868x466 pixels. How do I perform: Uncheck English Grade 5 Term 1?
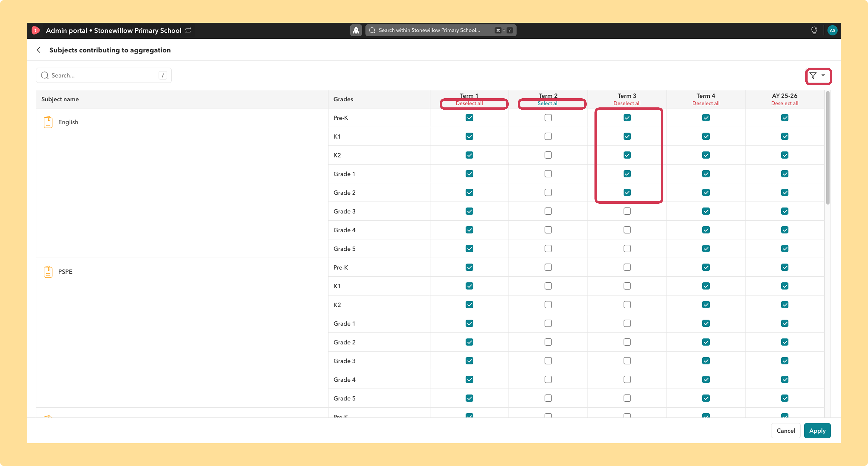pos(469,249)
